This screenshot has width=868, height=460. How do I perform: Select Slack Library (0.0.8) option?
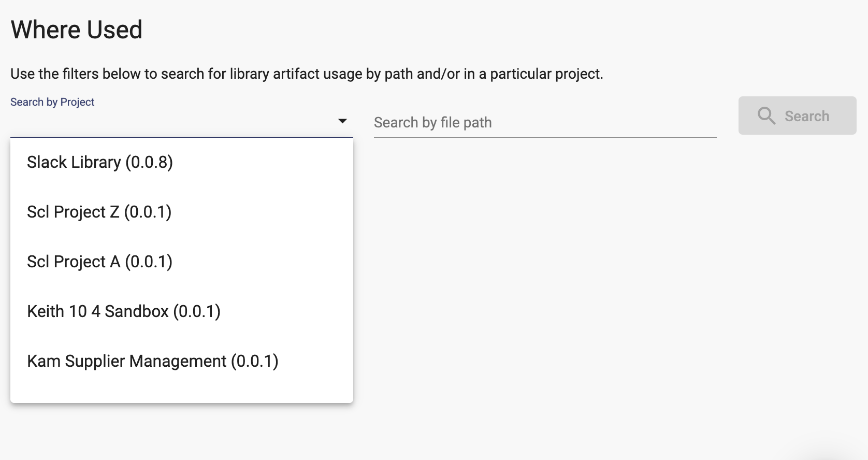pos(182,162)
